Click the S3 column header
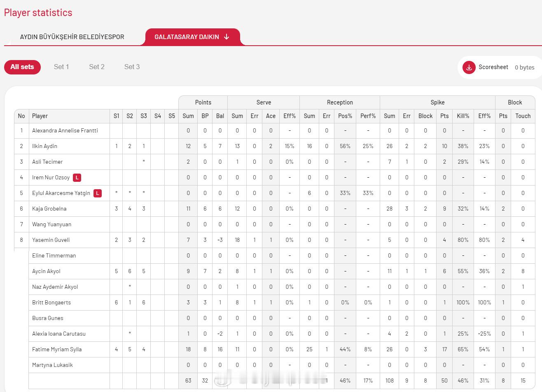Screen dimensions: 542x392 pos(144,116)
